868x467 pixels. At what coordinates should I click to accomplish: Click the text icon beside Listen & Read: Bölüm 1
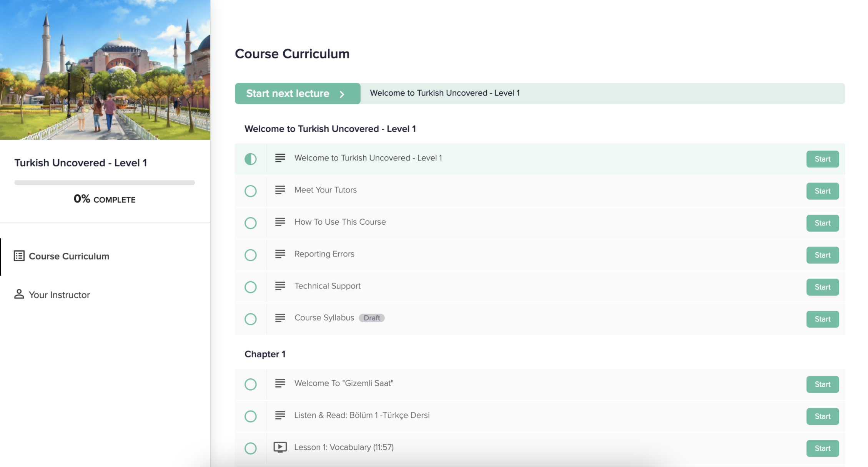(280, 415)
